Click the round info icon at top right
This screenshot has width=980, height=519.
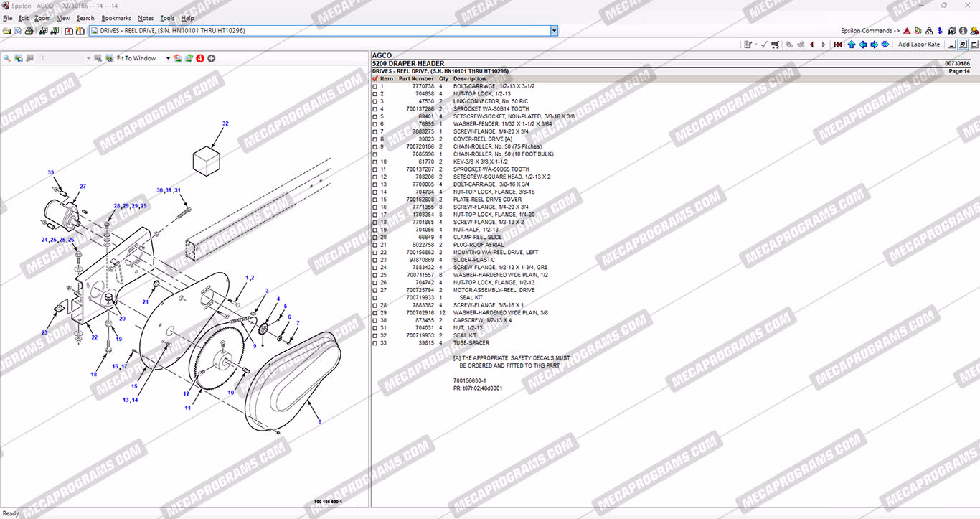[963, 31]
